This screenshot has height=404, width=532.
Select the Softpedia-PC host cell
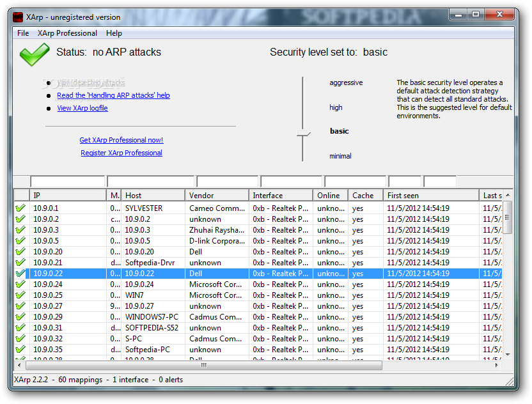point(153,349)
